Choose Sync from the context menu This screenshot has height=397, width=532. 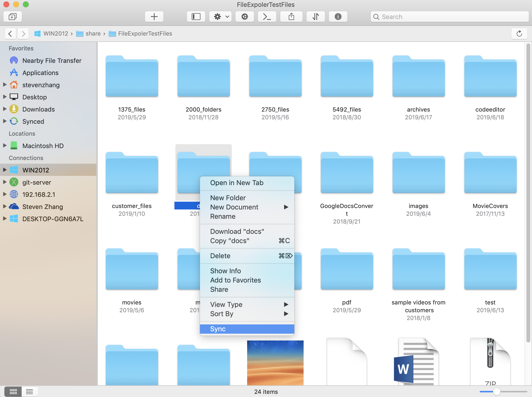[218, 329]
